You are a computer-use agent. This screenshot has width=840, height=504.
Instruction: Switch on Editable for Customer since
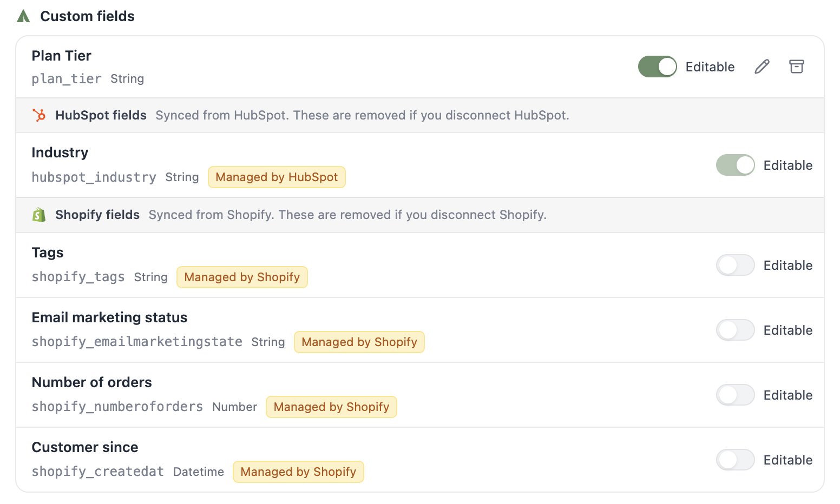pos(735,460)
